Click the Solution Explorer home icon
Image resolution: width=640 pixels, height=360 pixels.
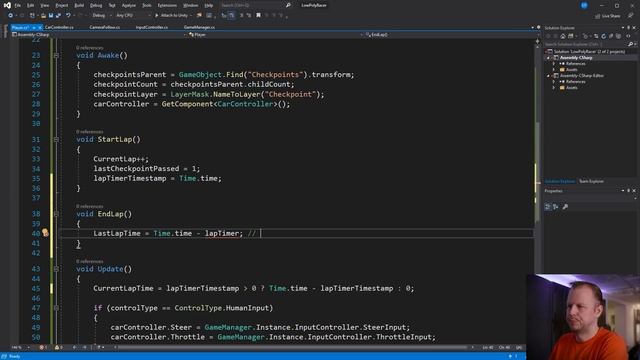pyautogui.click(x=563, y=36)
